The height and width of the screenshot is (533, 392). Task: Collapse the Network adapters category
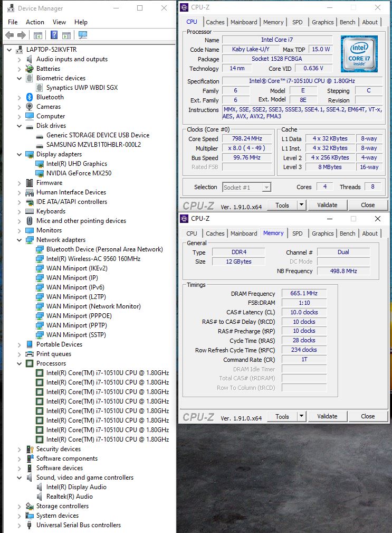(20, 240)
